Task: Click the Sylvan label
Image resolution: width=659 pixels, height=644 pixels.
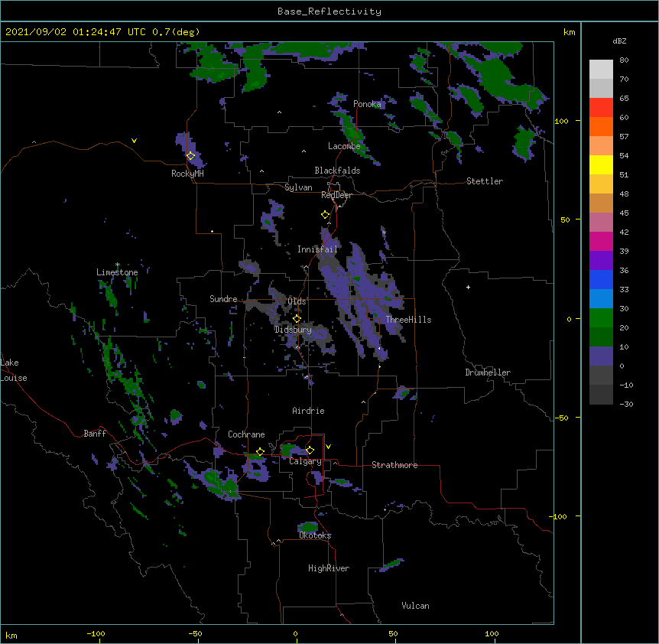Action: (298, 187)
